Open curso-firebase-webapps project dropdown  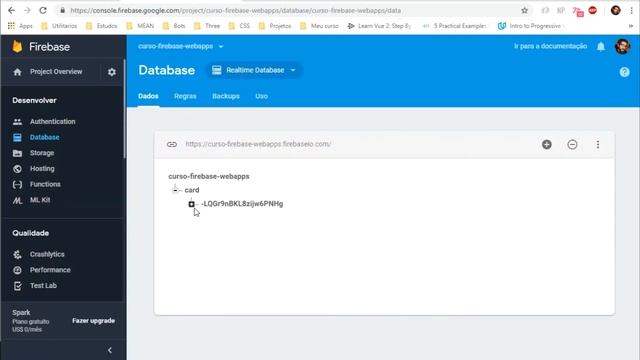click(x=181, y=47)
